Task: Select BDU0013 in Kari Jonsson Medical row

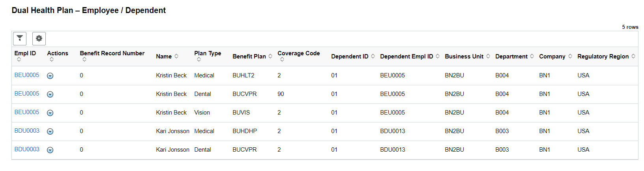Action: pyautogui.click(x=393, y=131)
